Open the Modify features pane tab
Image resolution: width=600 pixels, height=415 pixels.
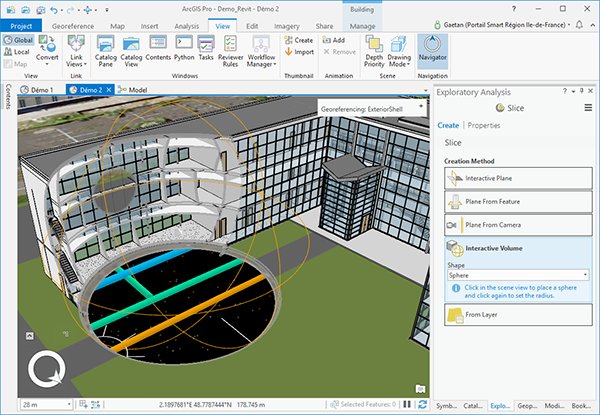(554, 406)
